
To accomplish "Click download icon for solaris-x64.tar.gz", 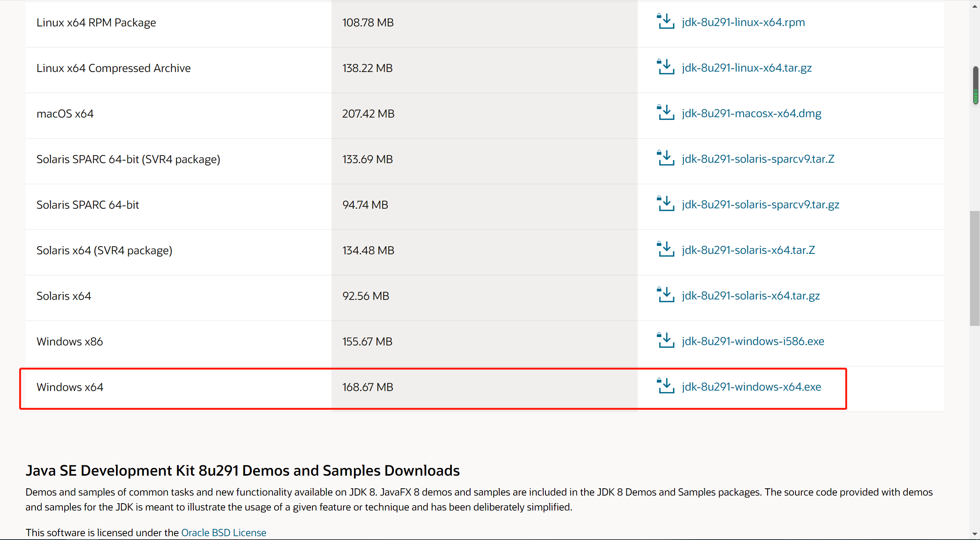I will pos(665,295).
